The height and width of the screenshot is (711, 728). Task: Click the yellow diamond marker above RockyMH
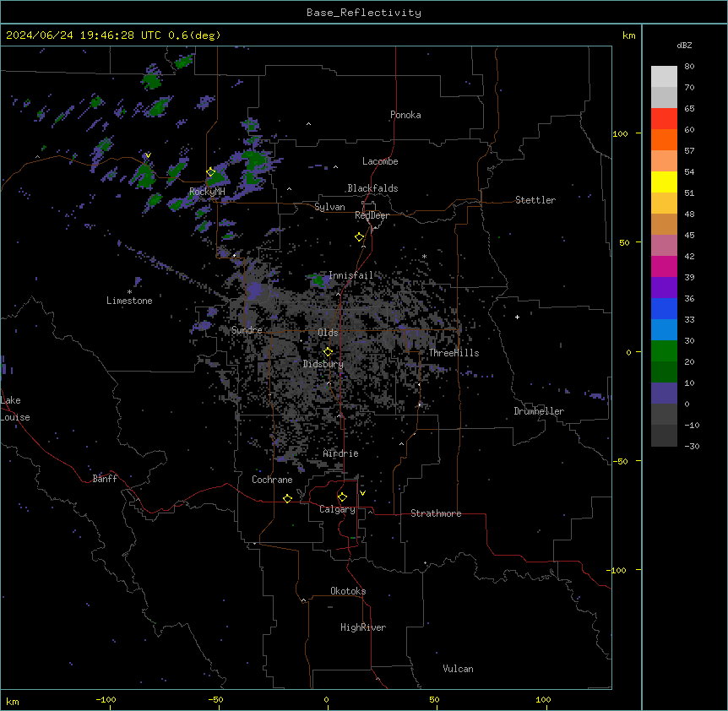point(211,172)
